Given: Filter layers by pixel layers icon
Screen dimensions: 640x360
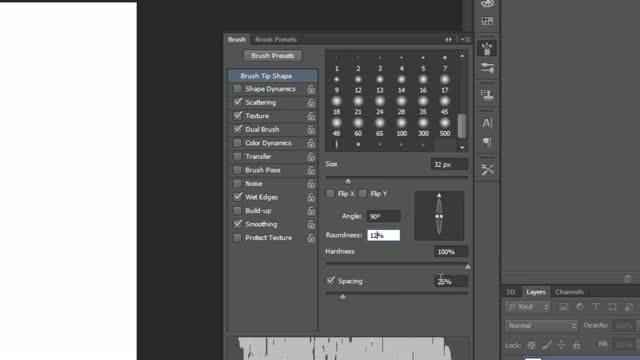Looking at the screenshot, I should [x=564, y=307].
